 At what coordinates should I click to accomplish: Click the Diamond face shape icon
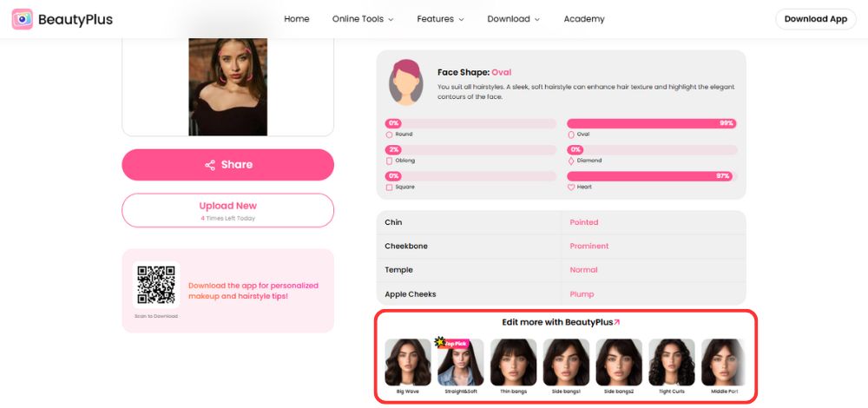[571, 161]
